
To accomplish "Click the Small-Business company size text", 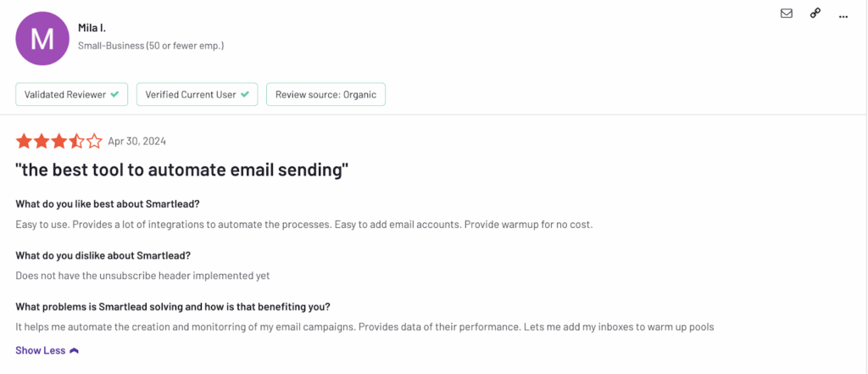I will tap(151, 45).
